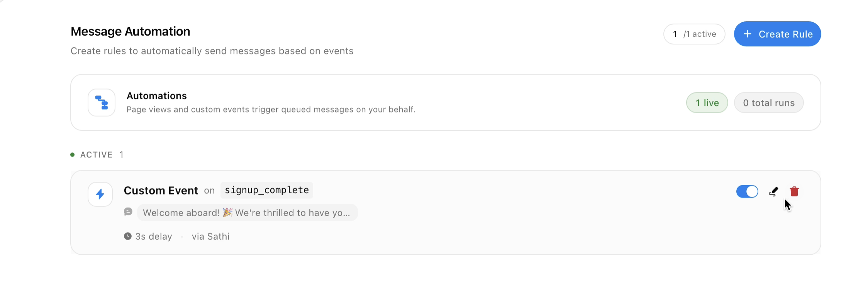Click the Create Rule button

pos(777,34)
